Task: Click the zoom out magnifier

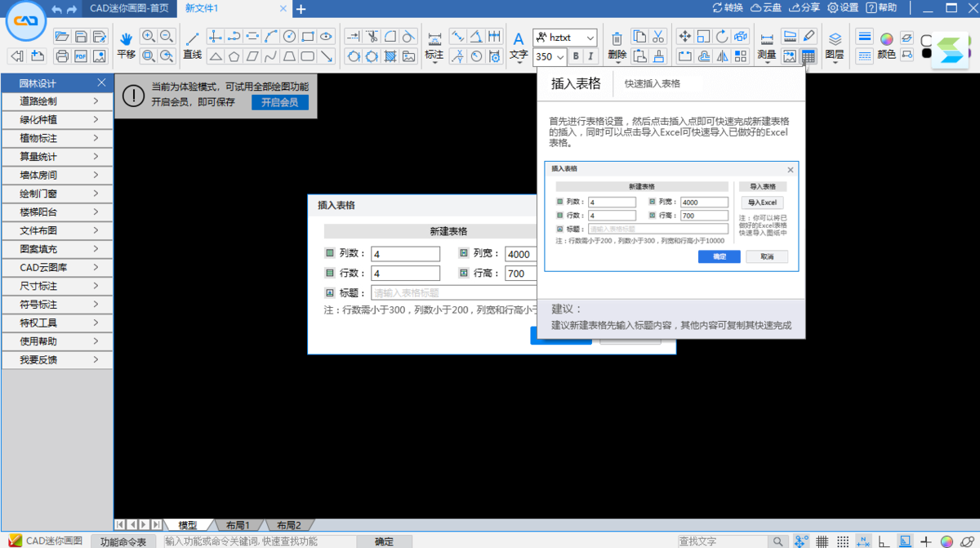Action: (x=167, y=36)
